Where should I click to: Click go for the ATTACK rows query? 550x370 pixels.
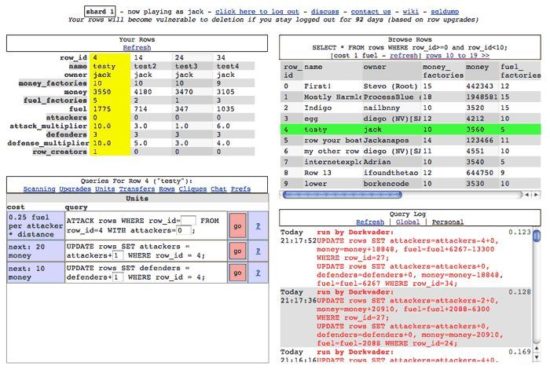(237, 226)
